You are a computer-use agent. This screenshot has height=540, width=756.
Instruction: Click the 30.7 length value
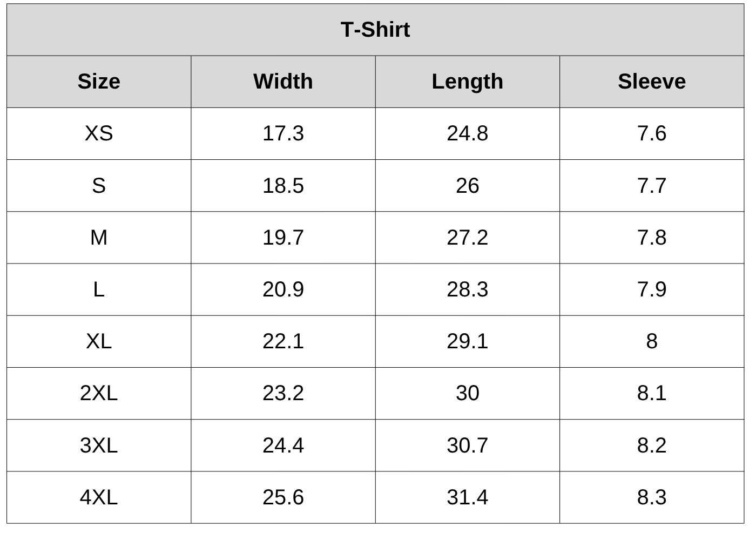[x=468, y=446]
